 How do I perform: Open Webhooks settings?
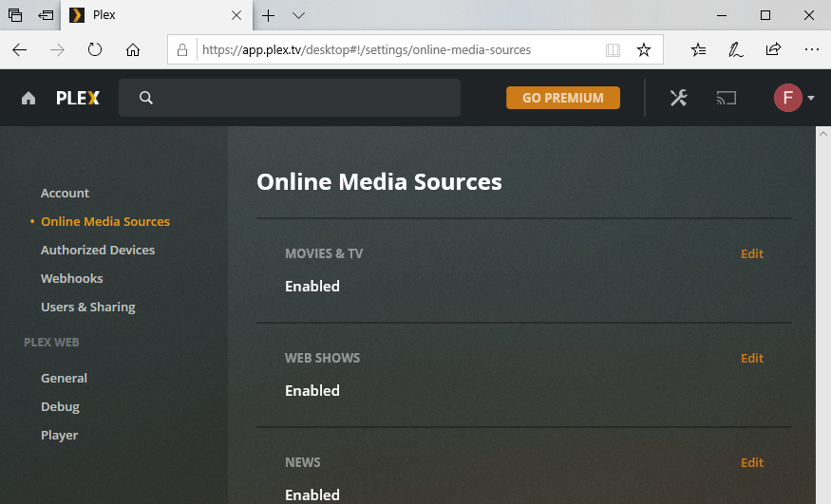71,278
